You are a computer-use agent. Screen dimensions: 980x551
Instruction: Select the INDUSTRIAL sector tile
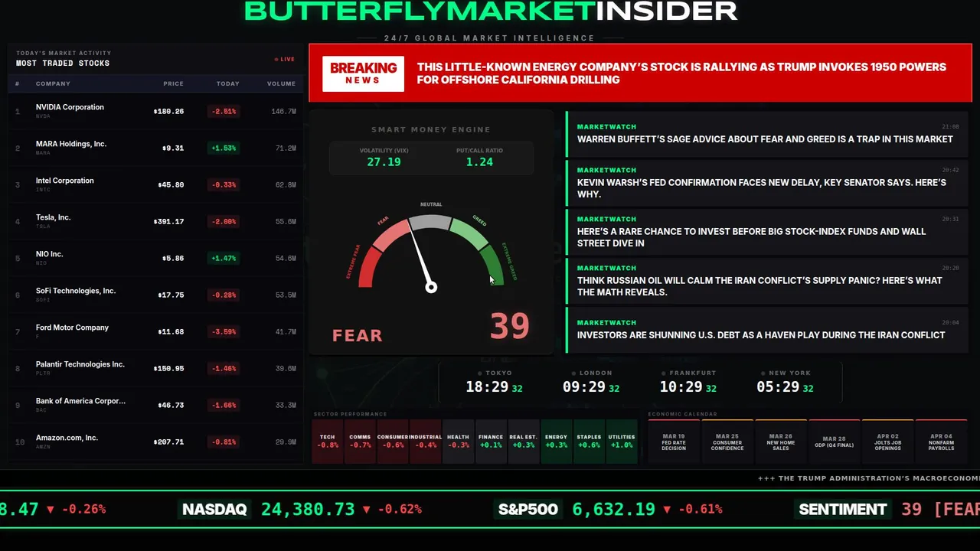(x=425, y=442)
